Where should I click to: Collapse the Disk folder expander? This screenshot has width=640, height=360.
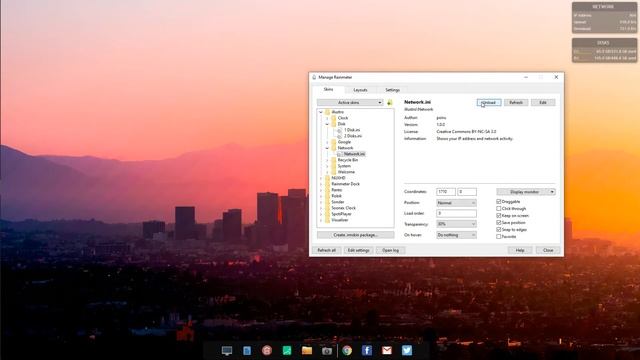pyautogui.click(x=327, y=124)
